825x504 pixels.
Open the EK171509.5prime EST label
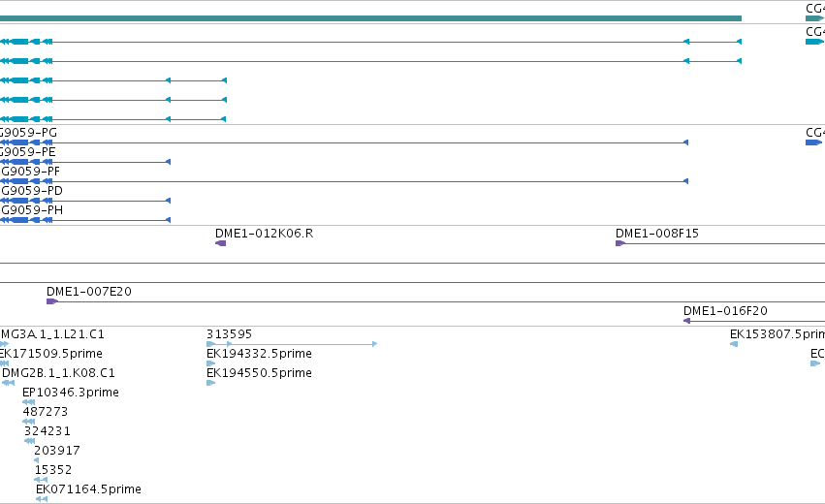(x=51, y=354)
